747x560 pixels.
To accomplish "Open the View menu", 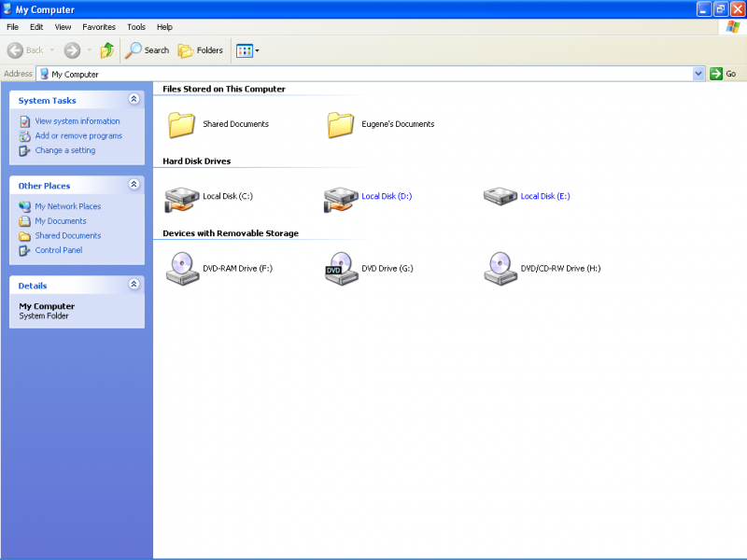I will pyautogui.click(x=63, y=27).
